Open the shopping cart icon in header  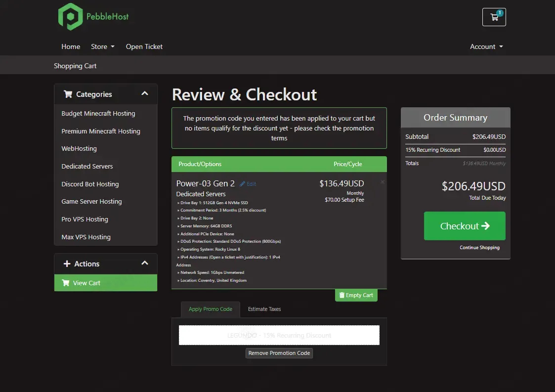click(x=494, y=17)
